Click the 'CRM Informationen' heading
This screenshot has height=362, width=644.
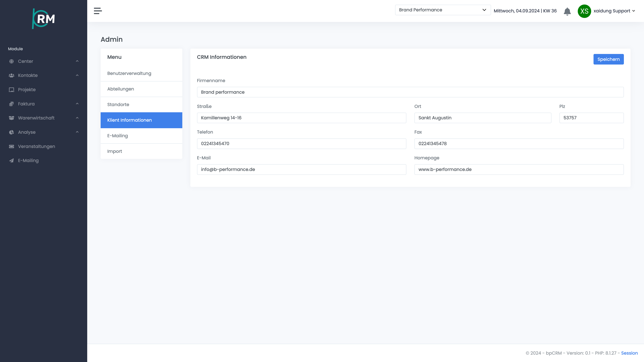(222, 57)
